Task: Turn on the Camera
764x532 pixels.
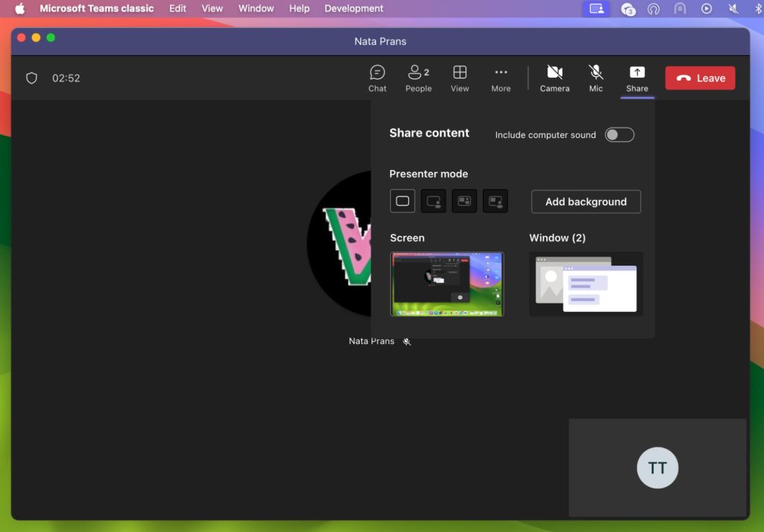Action: pyautogui.click(x=554, y=78)
